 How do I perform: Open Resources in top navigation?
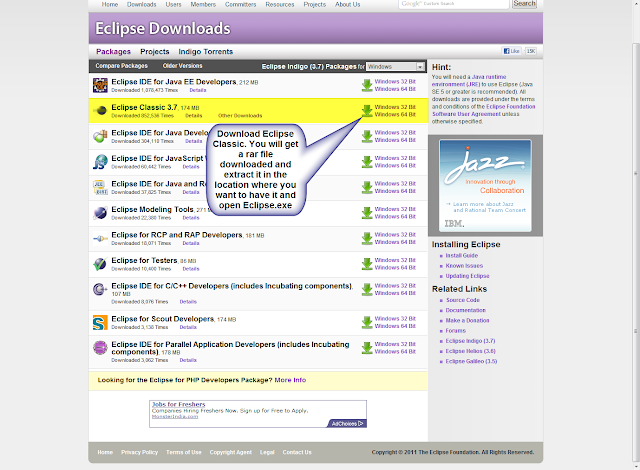pos(280,4)
